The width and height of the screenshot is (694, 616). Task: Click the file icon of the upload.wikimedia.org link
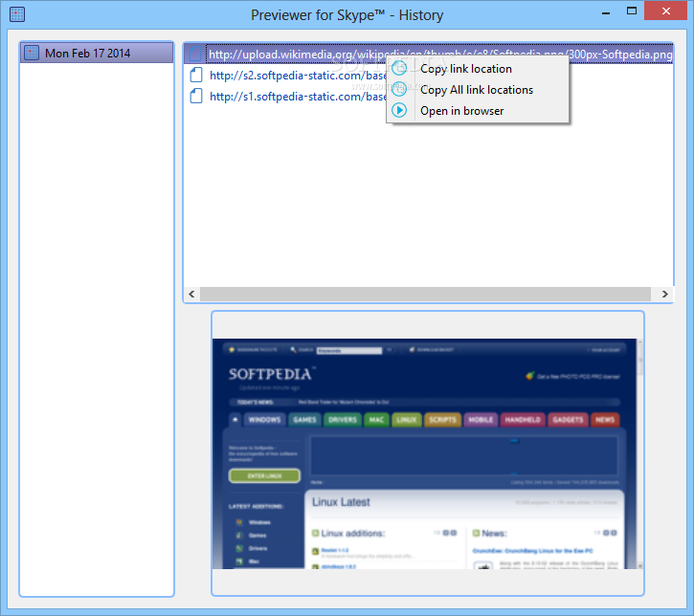(195, 54)
